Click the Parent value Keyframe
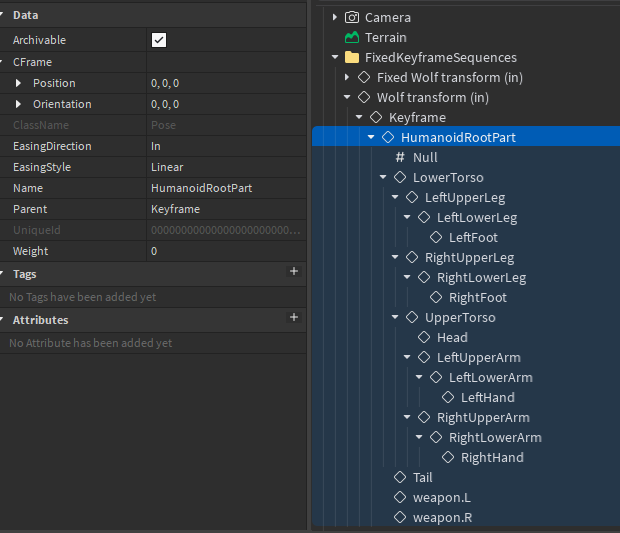This screenshot has width=620, height=533. [226, 209]
